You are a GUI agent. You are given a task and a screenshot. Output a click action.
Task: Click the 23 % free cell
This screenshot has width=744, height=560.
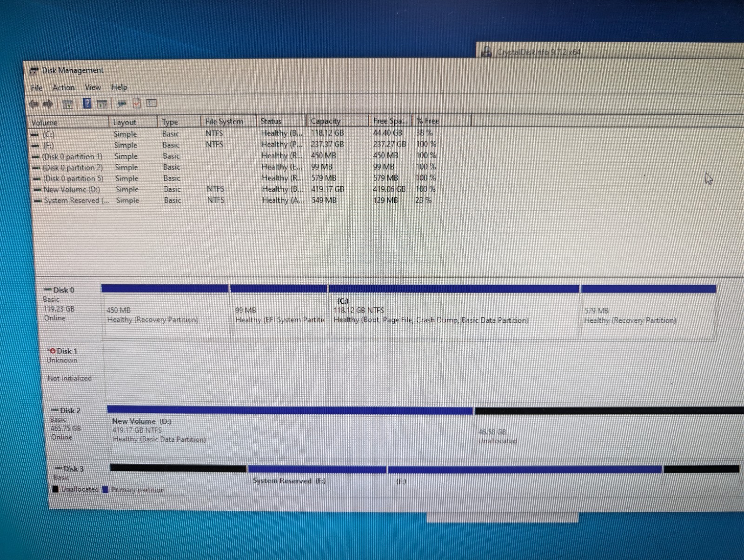click(423, 200)
